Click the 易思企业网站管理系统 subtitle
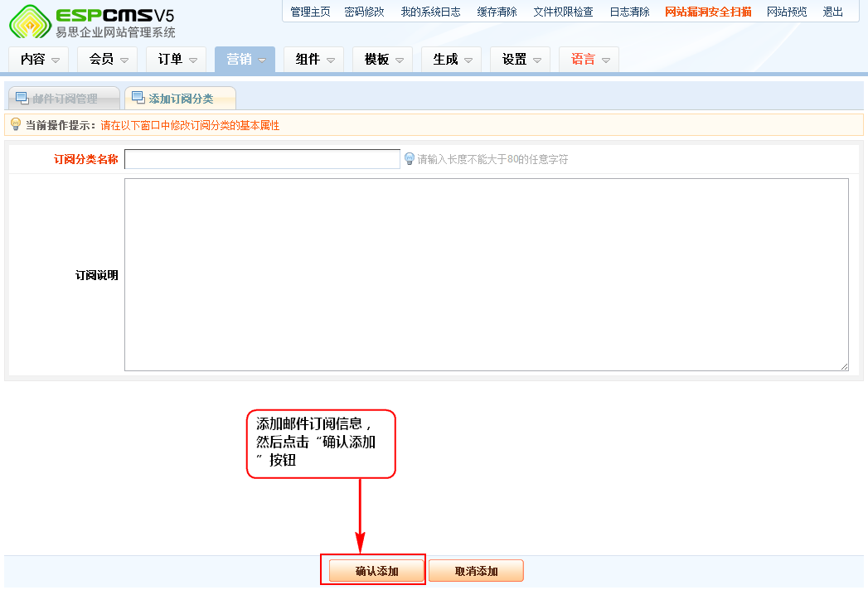Image resolution: width=868 pixels, height=590 pixels. [x=116, y=32]
